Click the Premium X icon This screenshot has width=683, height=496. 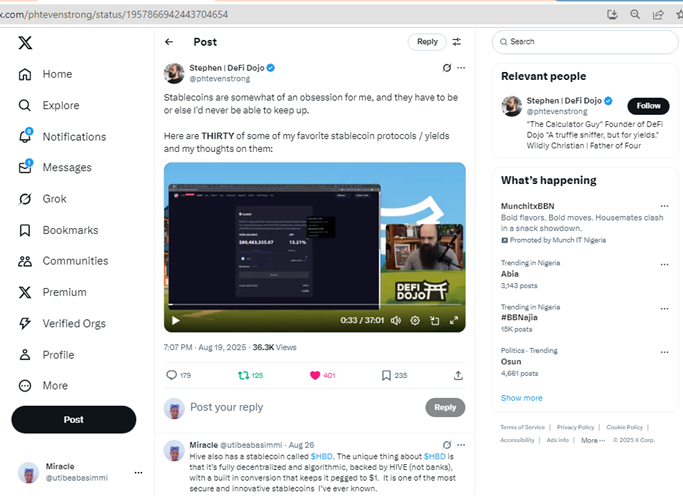point(25,292)
